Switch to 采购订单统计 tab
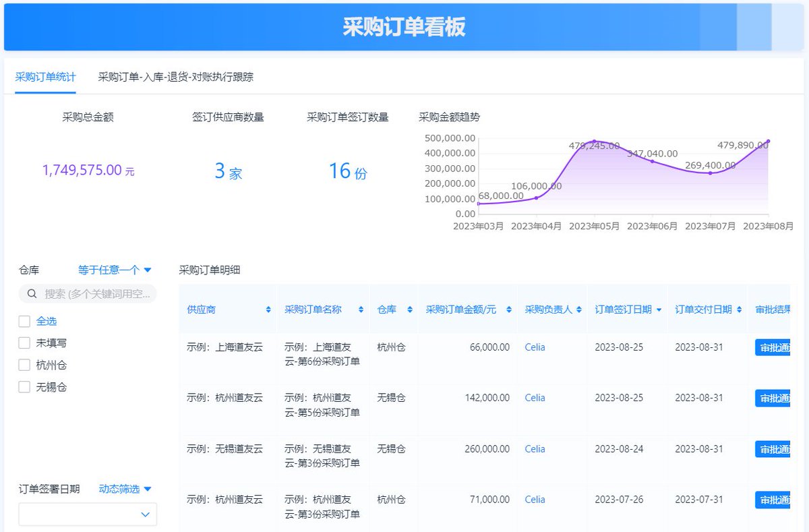 coord(45,77)
